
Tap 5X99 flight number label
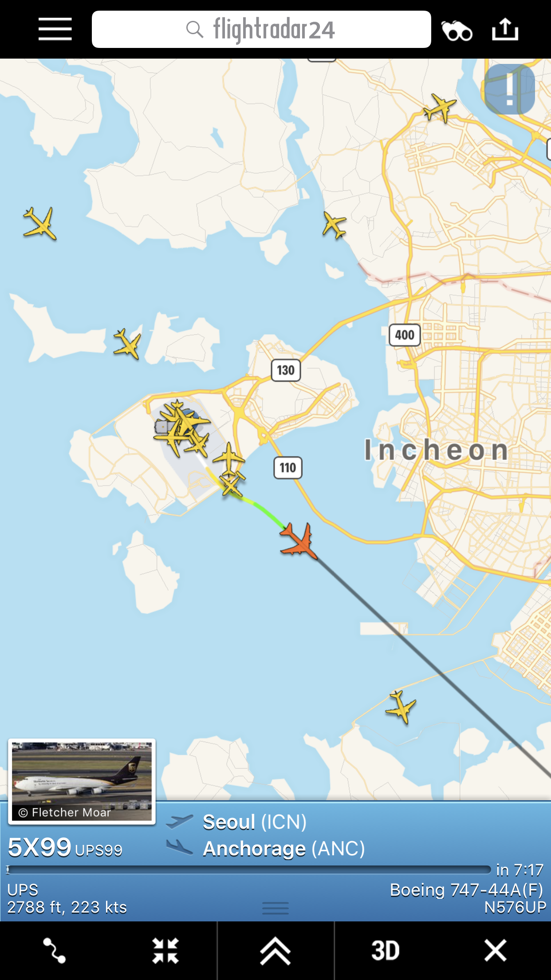coord(39,847)
